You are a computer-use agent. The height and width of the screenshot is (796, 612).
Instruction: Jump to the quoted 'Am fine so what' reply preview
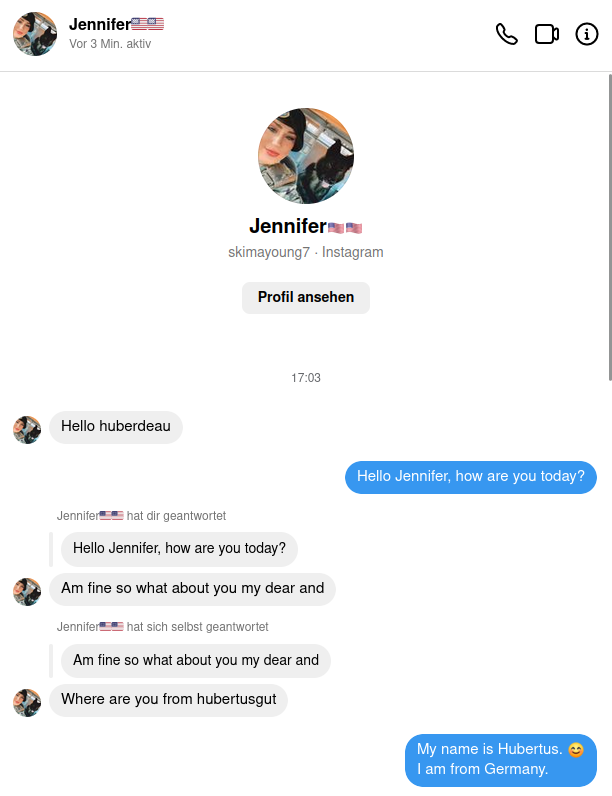[196, 660]
